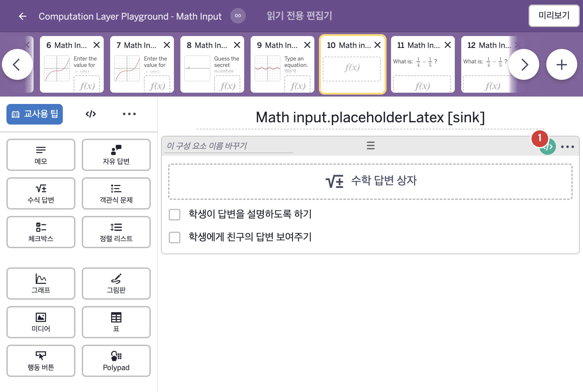The height and width of the screenshot is (392, 583).
Task: Enable 학생이 답변을 설명하도록 하기 checkbox
Action: click(x=175, y=215)
